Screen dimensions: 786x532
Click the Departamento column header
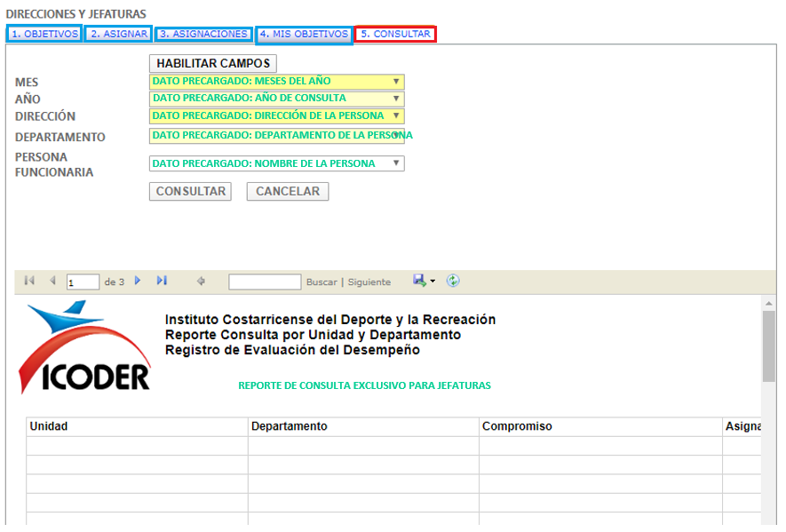[363, 426]
